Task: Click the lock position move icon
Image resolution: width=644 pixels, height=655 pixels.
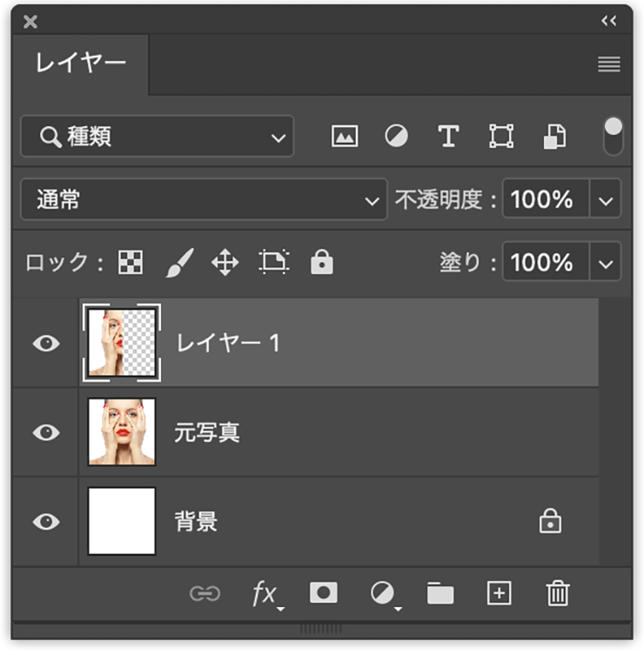Action: pyautogui.click(x=225, y=263)
